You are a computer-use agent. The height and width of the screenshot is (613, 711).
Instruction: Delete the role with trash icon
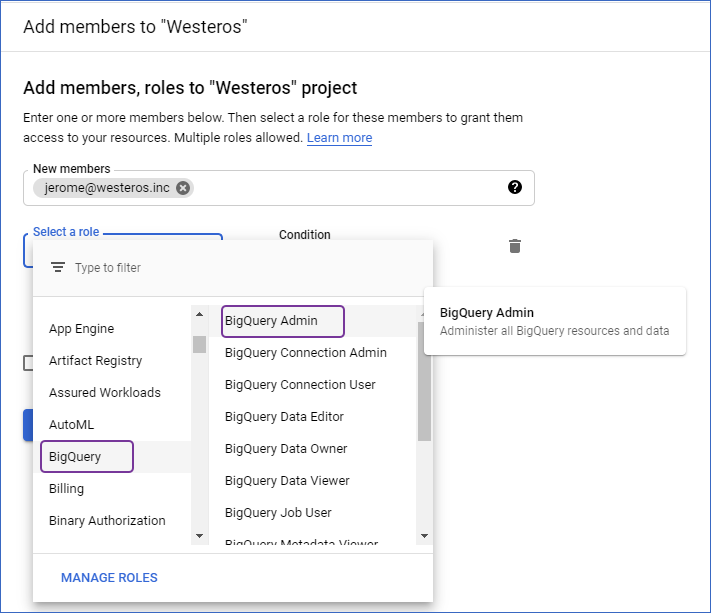click(515, 246)
